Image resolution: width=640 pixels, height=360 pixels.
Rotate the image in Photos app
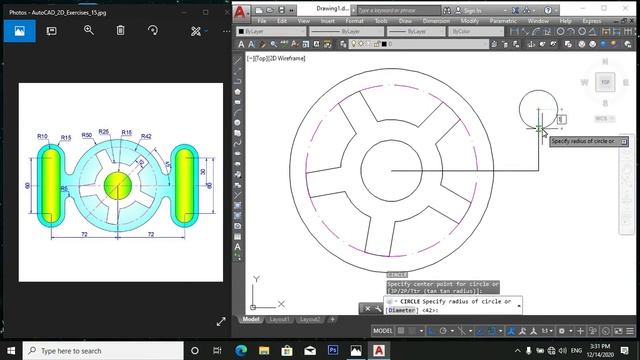click(153, 30)
